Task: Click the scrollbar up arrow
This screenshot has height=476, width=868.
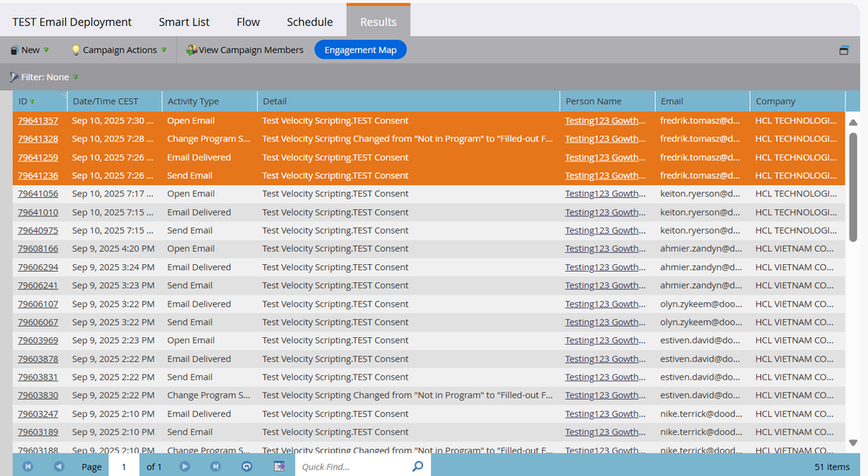Action: pos(853,122)
